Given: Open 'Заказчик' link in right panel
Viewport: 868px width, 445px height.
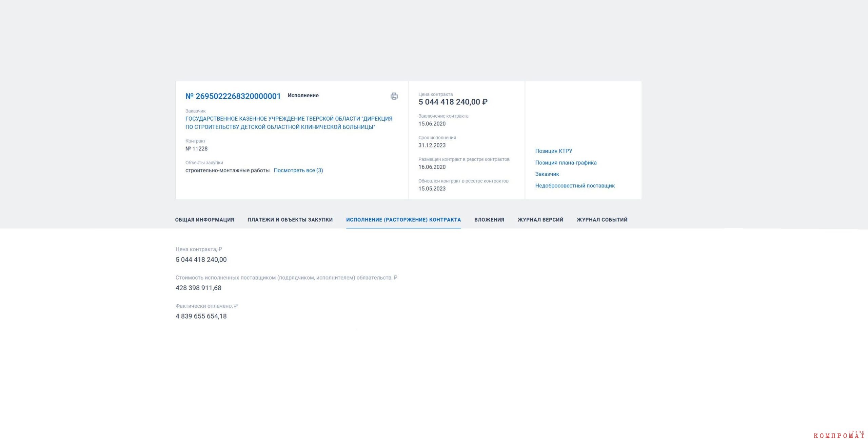Looking at the screenshot, I should 547,174.
